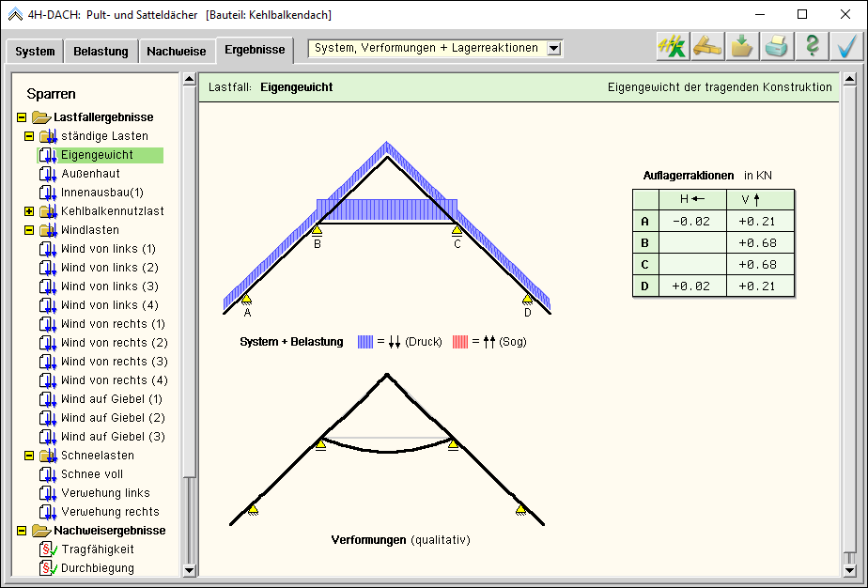Collapse the Windlasten folder

(x=29, y=230)
